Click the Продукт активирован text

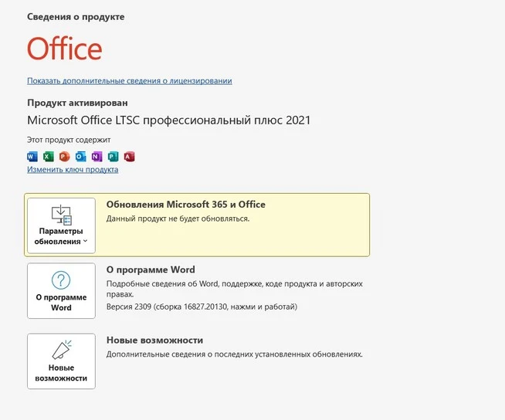tap(77, 103)
